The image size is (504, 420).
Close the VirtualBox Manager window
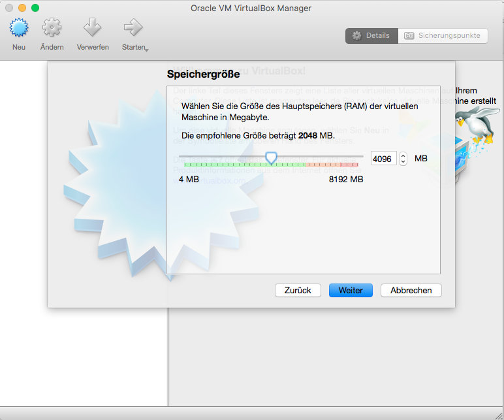[9, 8]
